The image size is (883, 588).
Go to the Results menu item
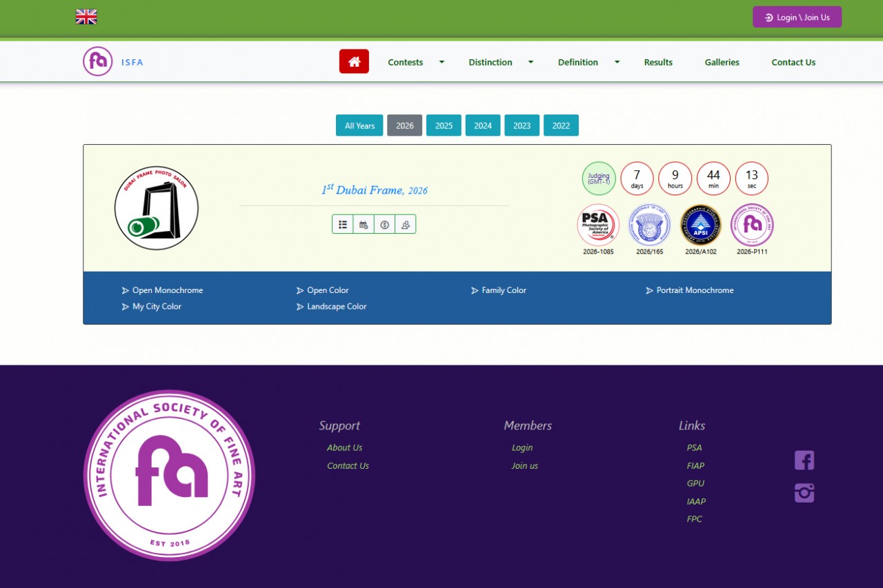[658, 62]
